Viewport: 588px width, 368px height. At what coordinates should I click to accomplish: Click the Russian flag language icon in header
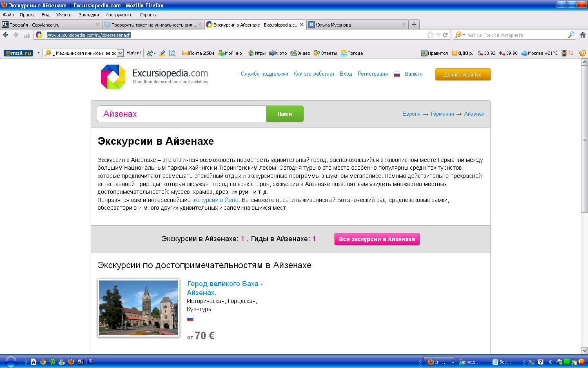tap(396, 74)
